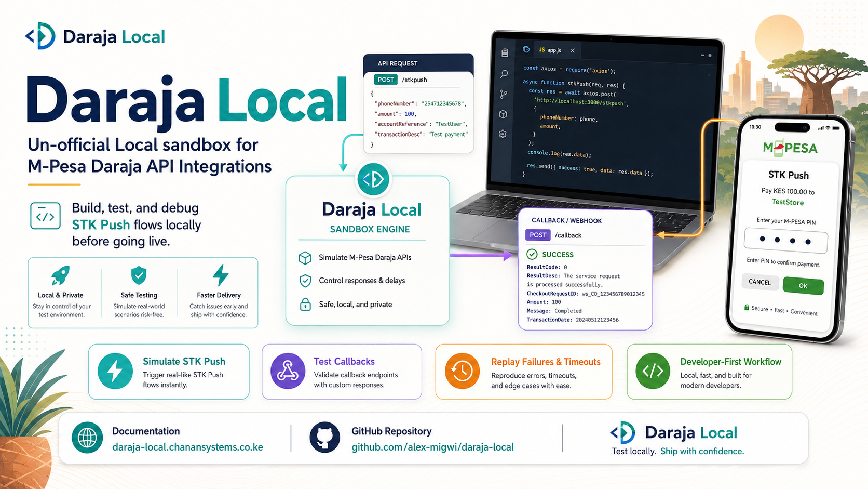Click the SANDBOX ENGINE subtitle

click(x=370, y=229)
